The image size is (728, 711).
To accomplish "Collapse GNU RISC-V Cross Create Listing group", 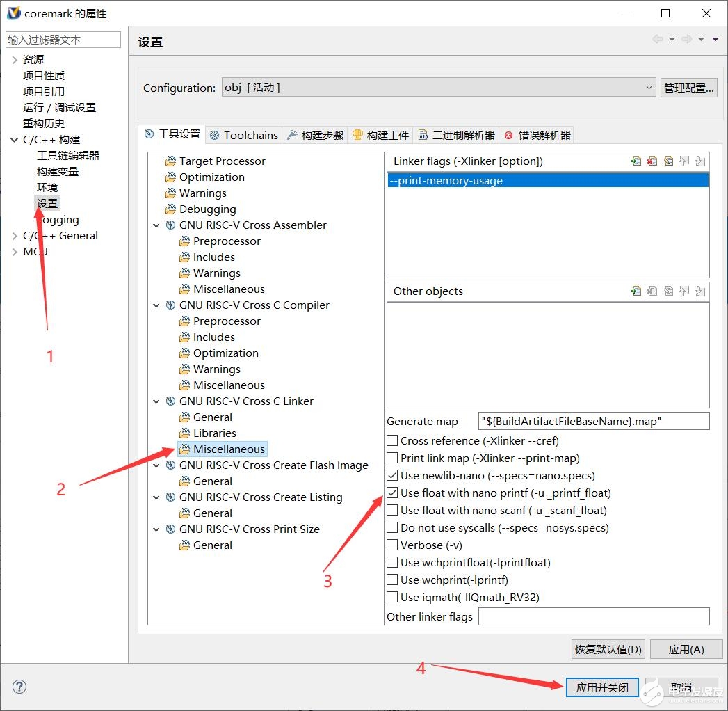I will pos(156,497).
